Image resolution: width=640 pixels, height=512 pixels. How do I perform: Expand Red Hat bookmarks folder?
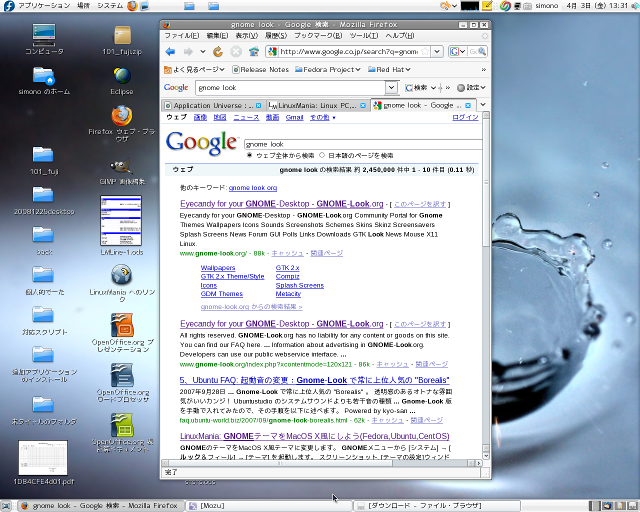point(389,70)
